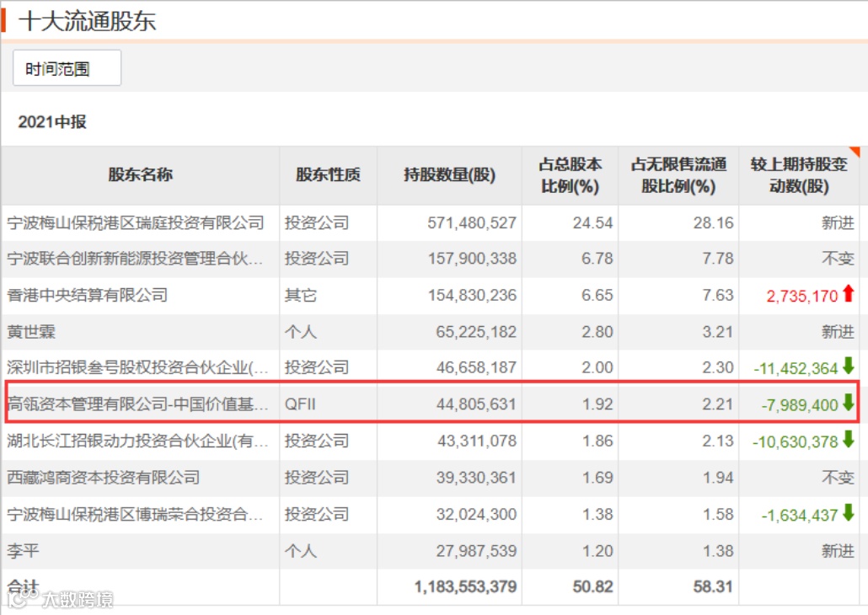Select the 持股数量(股) column header
Viewport: 868px width, 615px height.
[x=449, y=175]
